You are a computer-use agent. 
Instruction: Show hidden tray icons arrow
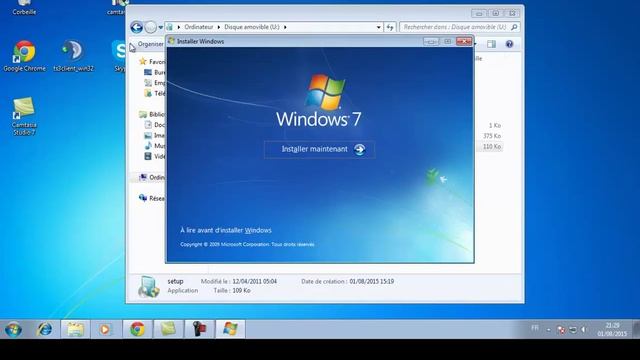(549, 330)
